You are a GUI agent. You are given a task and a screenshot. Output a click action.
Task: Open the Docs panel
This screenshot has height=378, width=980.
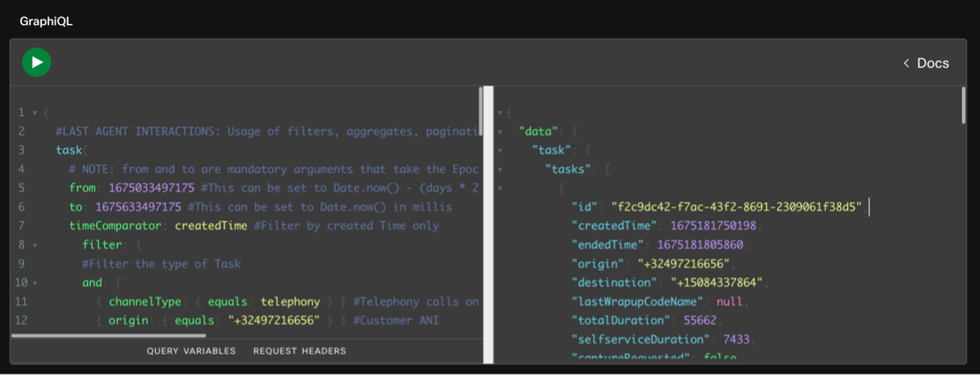[926, 63]
